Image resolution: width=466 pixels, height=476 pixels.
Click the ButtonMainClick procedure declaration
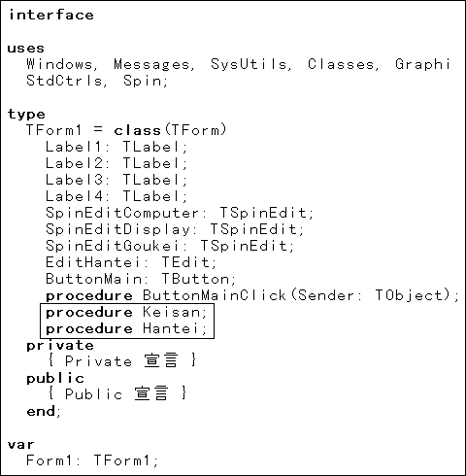point(252,295)
